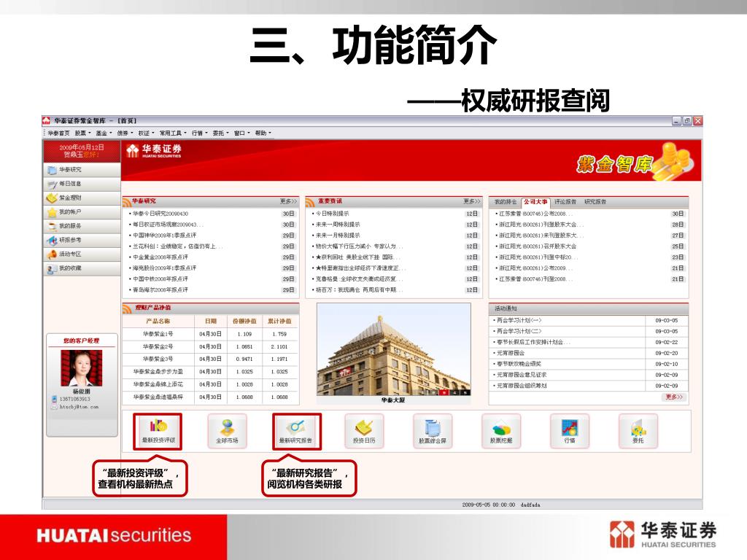Screen dimensions: 747x560
Task: Open the 每日信息 sidebar item
Action: coord(82,184)
